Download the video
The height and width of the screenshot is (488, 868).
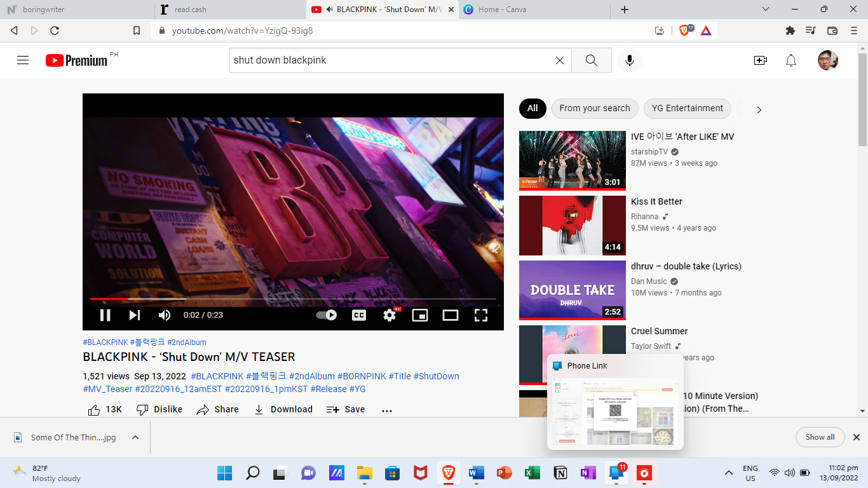(x=283, y=409)
